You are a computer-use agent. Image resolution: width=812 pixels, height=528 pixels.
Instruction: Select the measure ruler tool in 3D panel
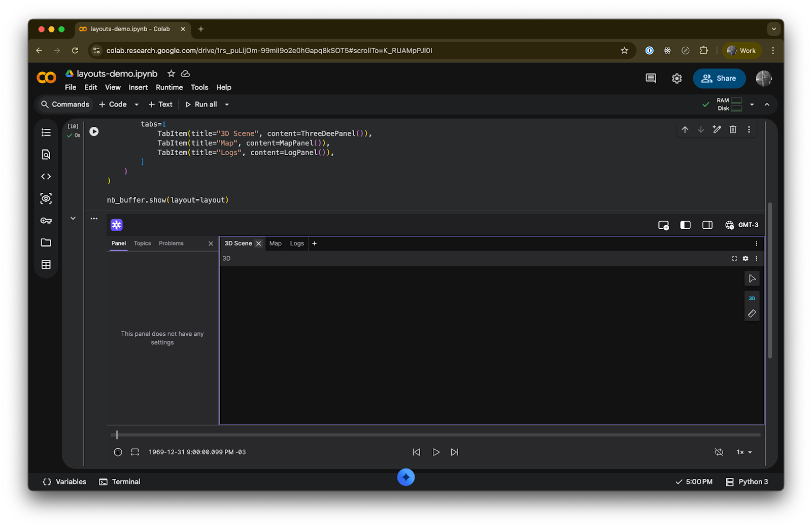[x=752, y=314]
